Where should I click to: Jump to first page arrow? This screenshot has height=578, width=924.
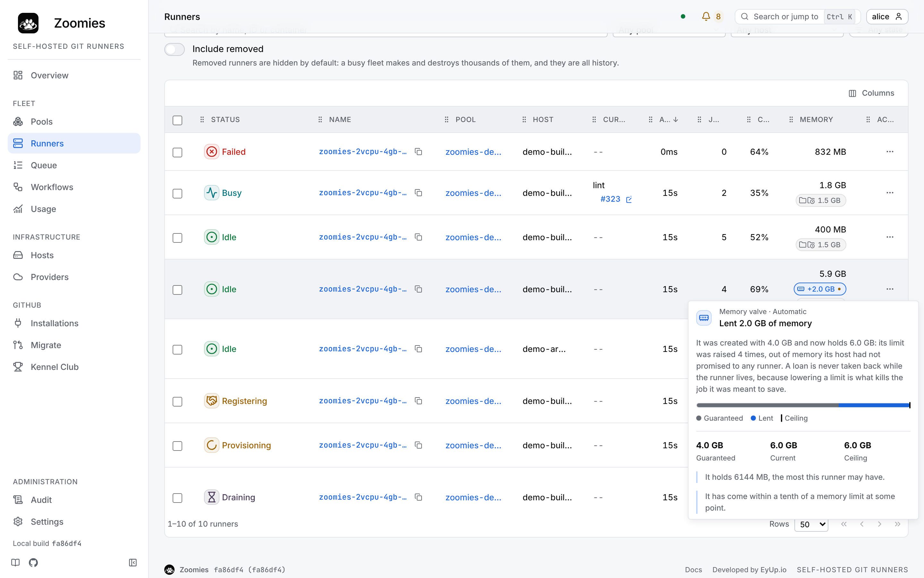(844, 524)
